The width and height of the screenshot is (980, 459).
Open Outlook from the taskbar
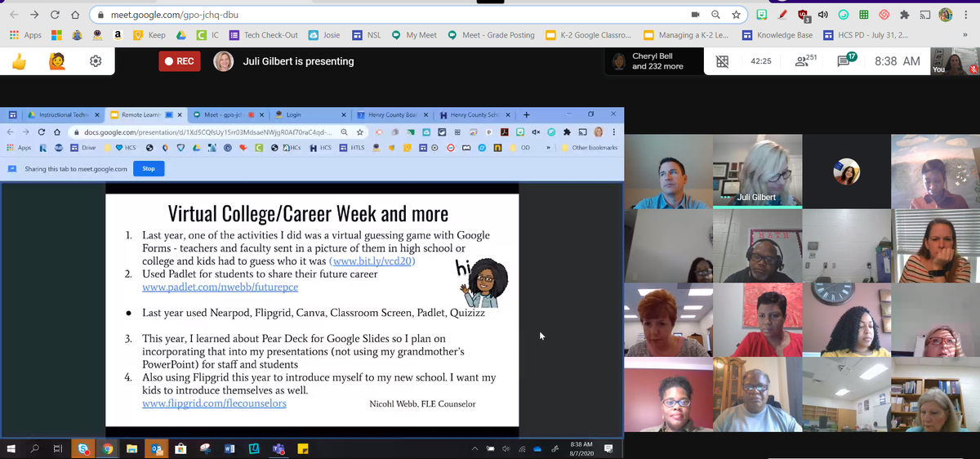tap(156, 448)
